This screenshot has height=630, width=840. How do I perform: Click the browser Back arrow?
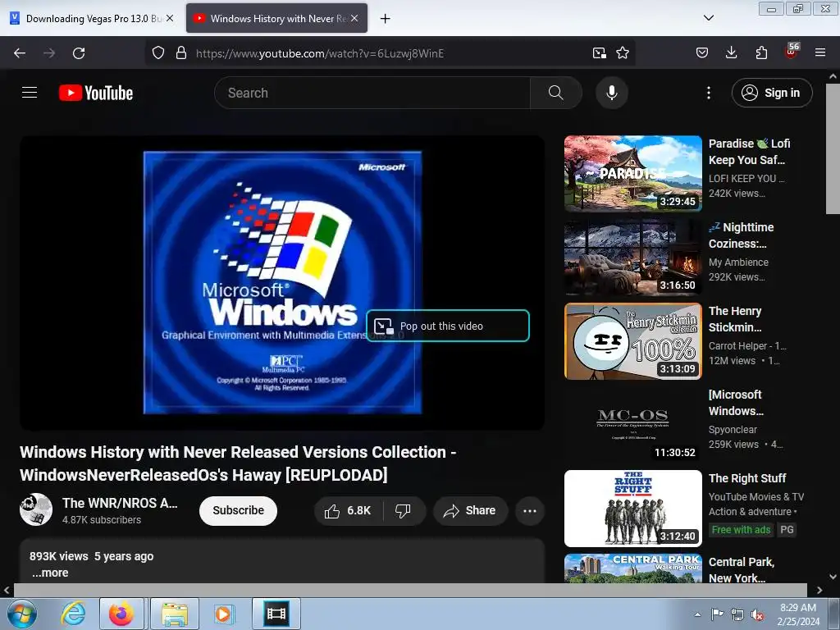pyautogui.click(x=20, y=53)
